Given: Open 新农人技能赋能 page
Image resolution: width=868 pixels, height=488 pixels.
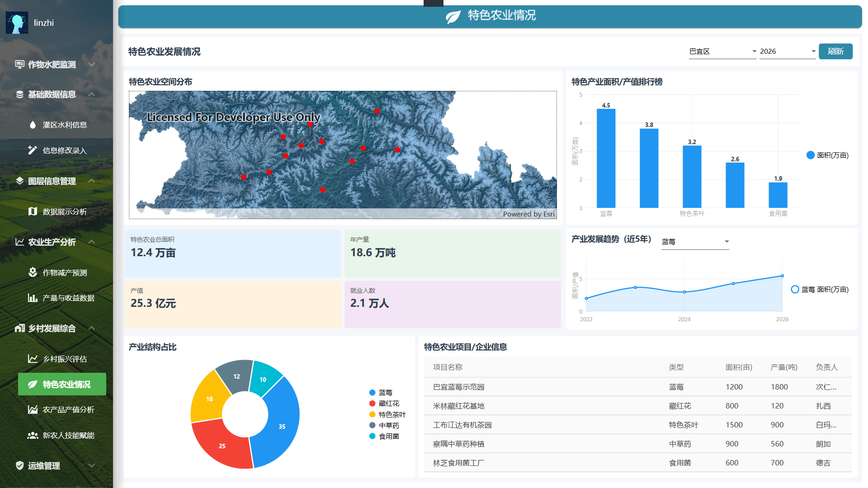Looking at the screenshot, I should [x=62, y=435].
